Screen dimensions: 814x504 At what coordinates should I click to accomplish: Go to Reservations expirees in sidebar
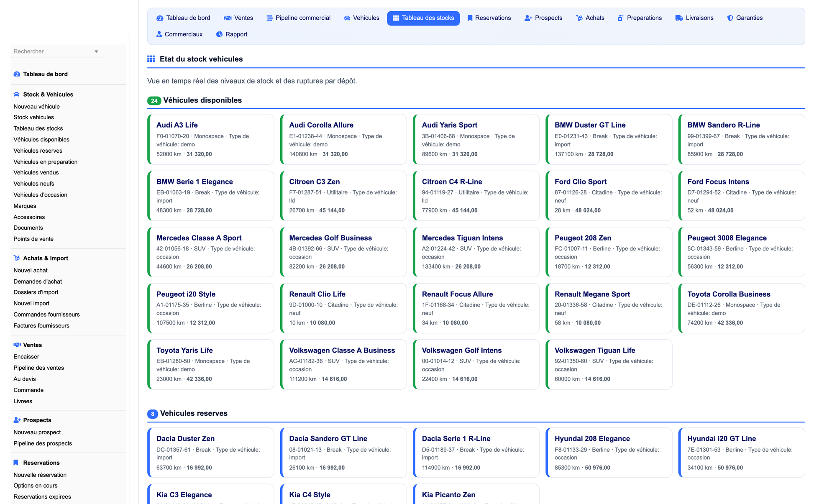[42, 497]
